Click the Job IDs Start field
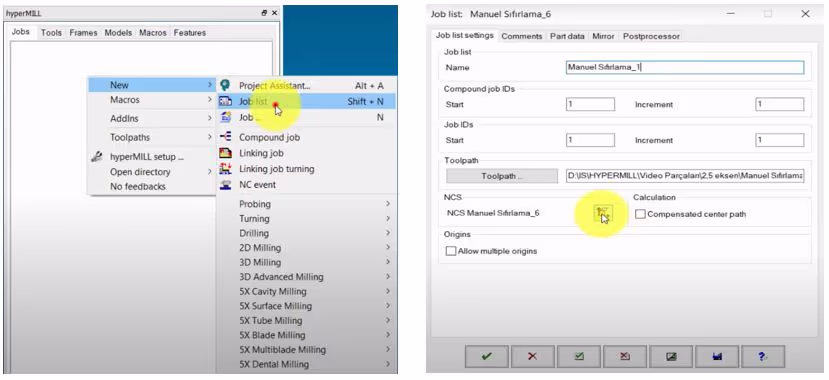 590,140
